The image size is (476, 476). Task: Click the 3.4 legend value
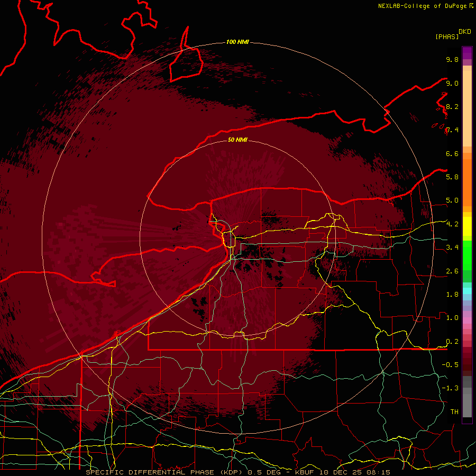coord(452,247)
